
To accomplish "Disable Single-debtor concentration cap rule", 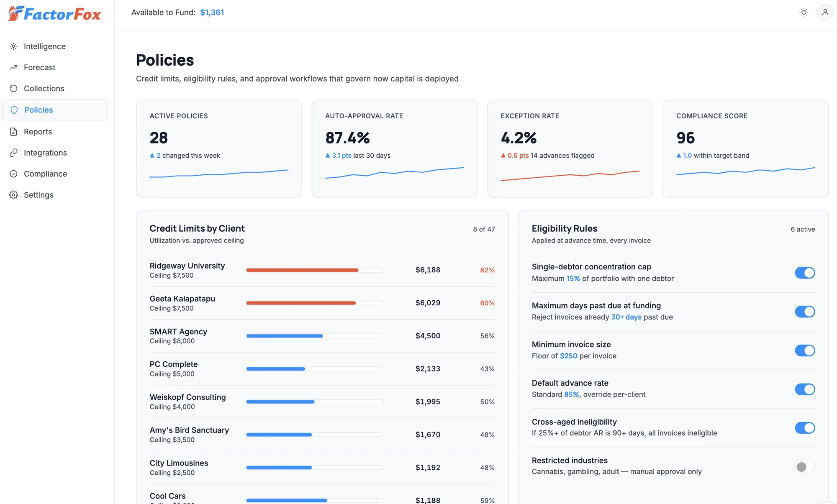I will (805, 273).
